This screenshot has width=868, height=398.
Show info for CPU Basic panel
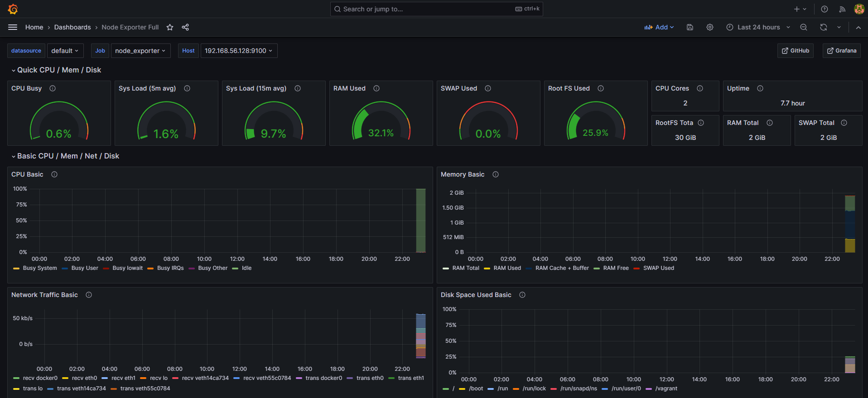pos(54,174)
